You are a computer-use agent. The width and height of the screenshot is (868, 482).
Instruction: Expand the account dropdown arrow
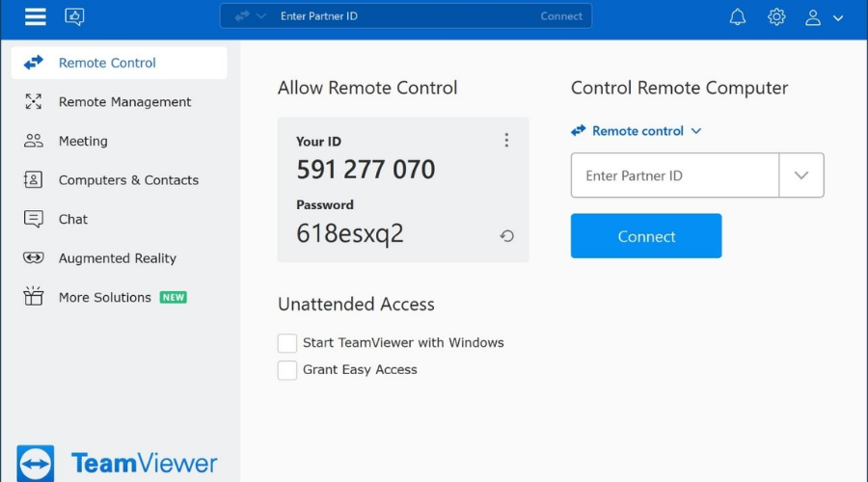pos(838,17)
